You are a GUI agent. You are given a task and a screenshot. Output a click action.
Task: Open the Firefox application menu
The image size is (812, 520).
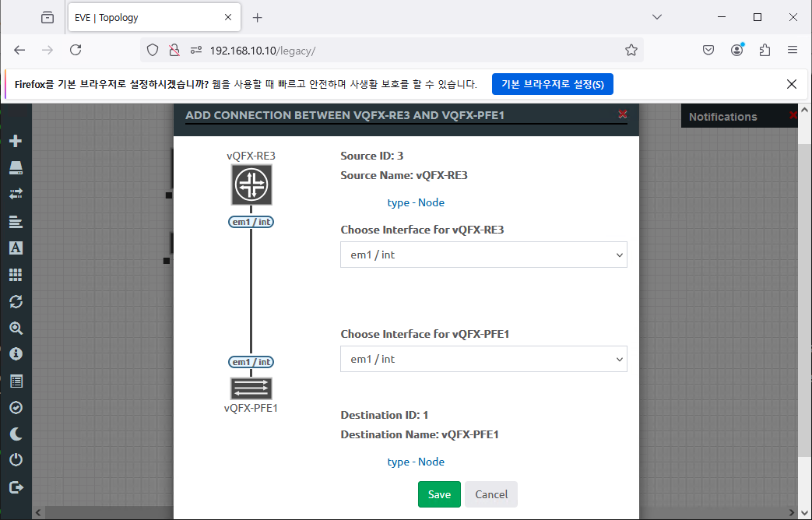[793, 51]
